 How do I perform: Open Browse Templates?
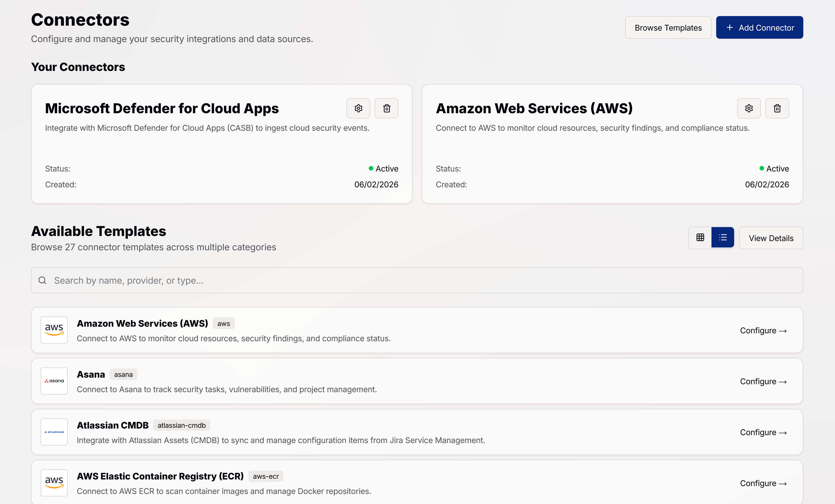tap(668, 27)
